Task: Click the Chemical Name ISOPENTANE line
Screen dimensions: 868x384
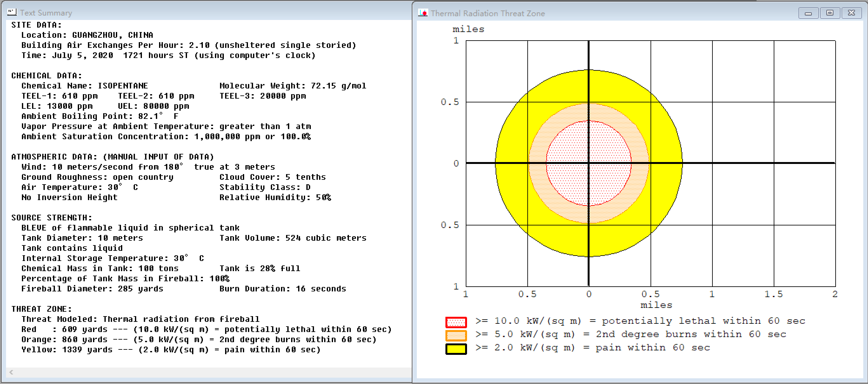Action: 84,86
